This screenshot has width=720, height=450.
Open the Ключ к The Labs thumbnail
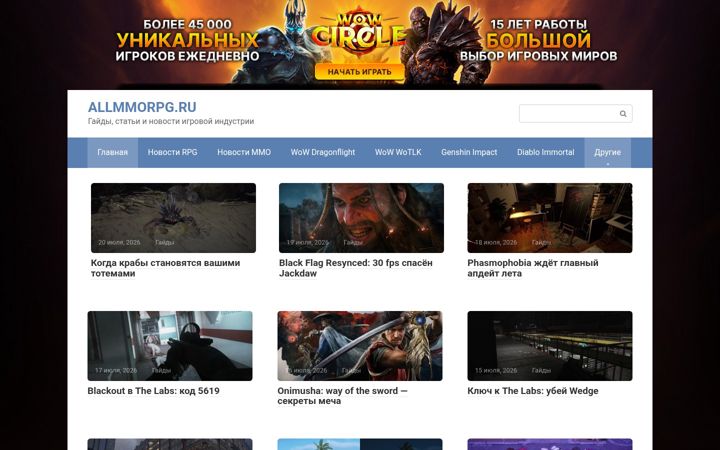coord(550,346)
